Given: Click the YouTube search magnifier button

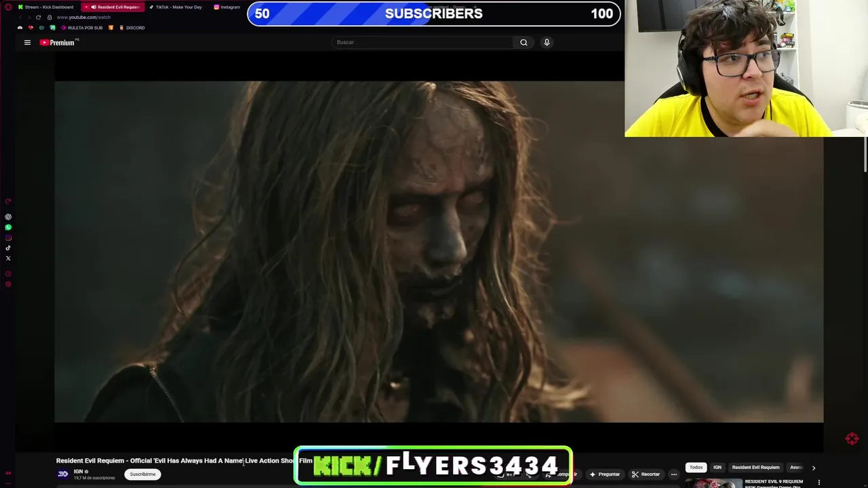Looking at the screenshot, I should click(x=524, y=42).
